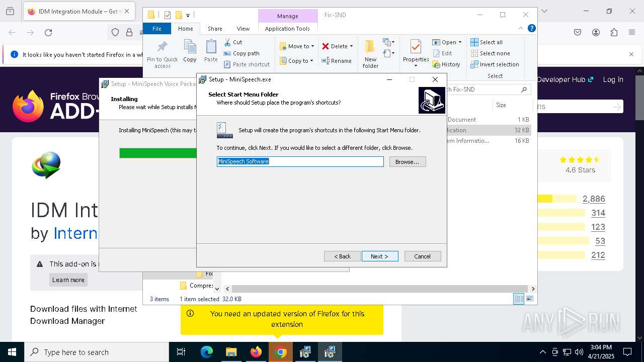Open 212 one-star reviews link
Screen dimensions: 644x362
tap(598, 255)
